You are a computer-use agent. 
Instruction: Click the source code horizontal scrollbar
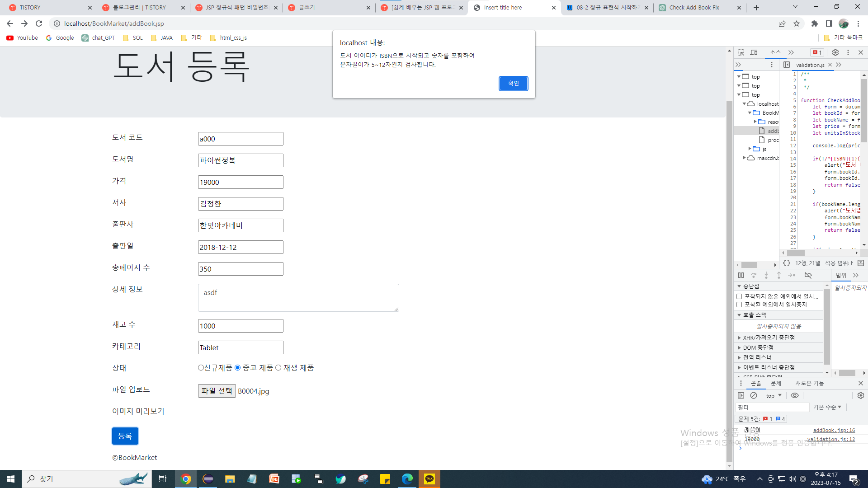click(x=796, y=253)
